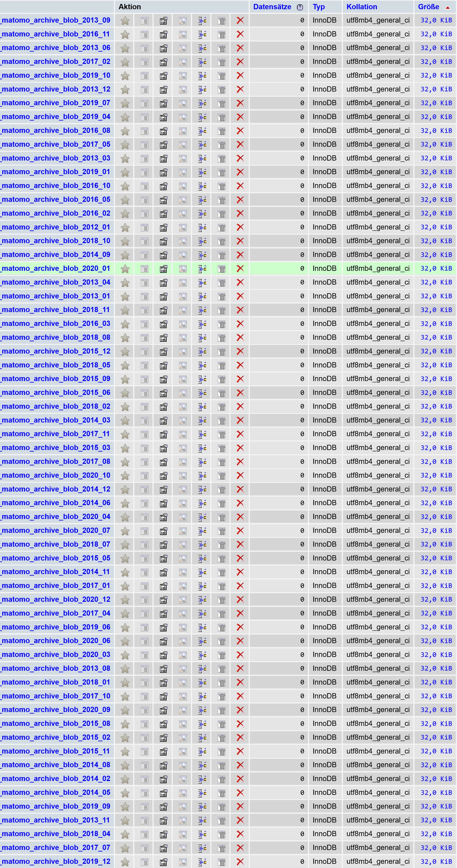This screenshot has height=868, width=457.
Task: Open table matomo_archive_blob_2017_01
Action: coord(55,586)
